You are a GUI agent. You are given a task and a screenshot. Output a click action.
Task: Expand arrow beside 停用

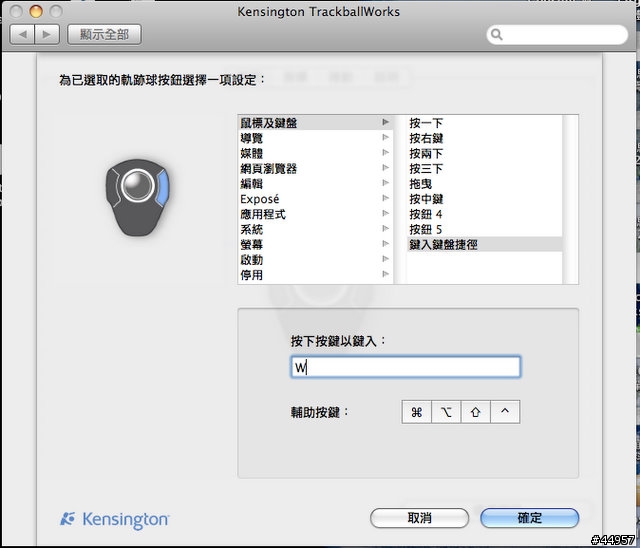(385, 274)
